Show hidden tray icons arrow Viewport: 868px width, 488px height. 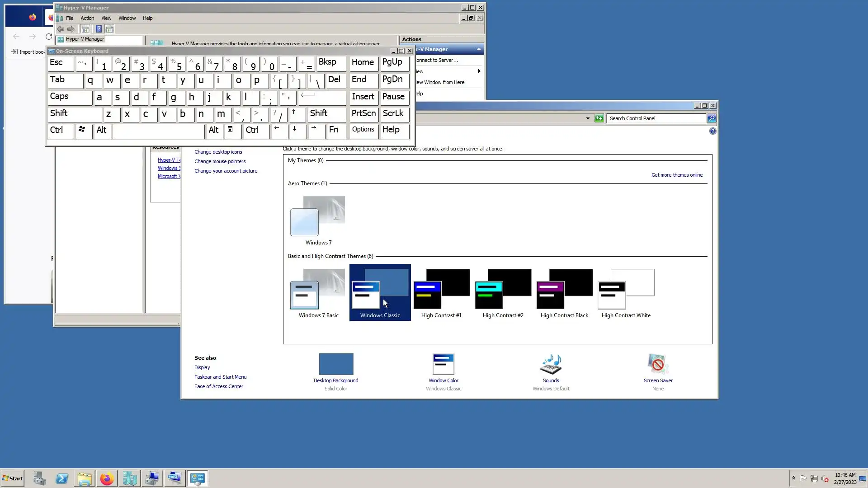click(793, 478)
